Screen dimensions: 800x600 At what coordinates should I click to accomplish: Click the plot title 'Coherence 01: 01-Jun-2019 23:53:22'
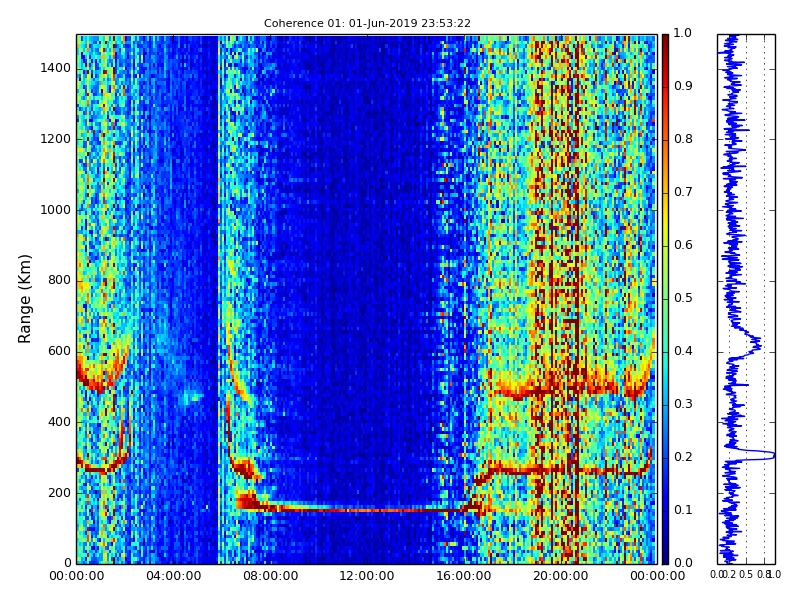[x=367, y=23]
